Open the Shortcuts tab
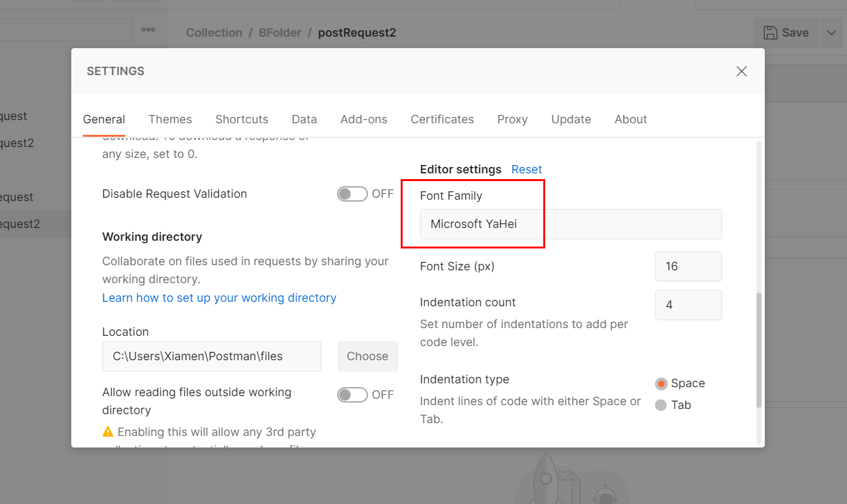 [242, 119]
